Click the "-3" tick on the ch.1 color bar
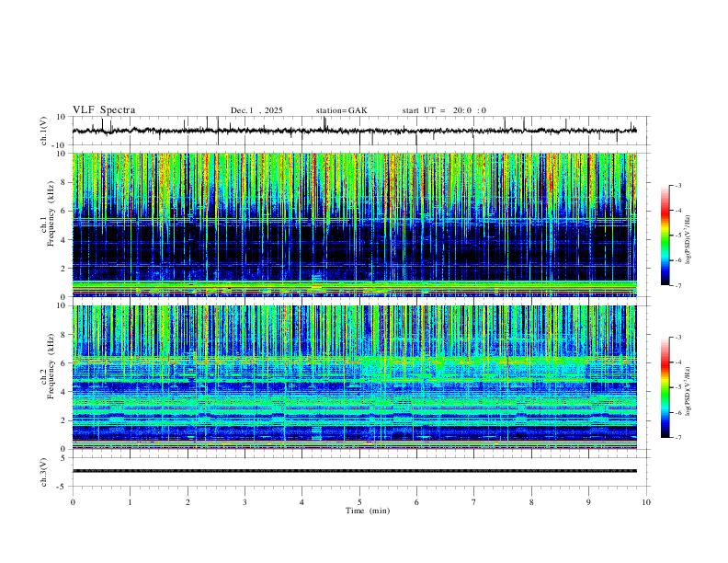This screenshot has height=563, width=728. click(x=677, y=185)
